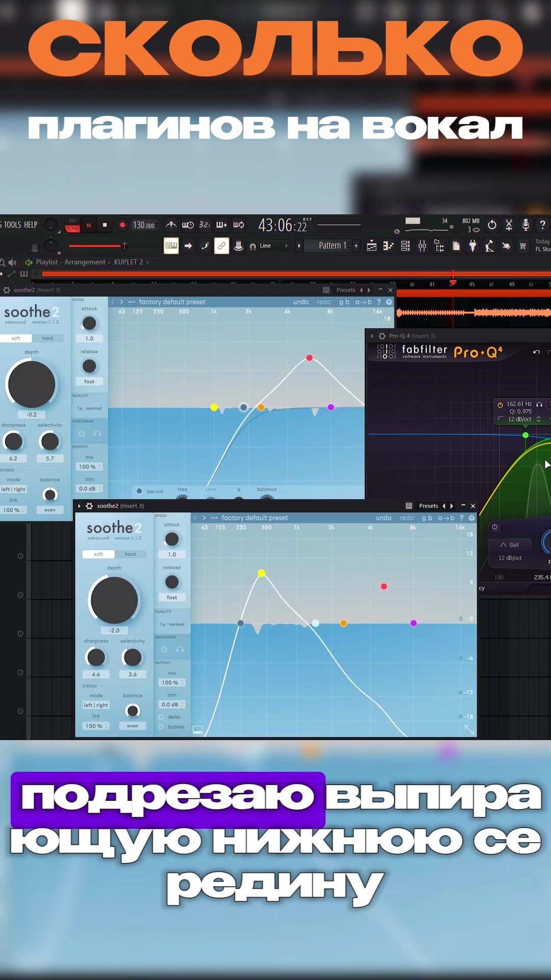This screenshot has width=551, height=980.
Task: Open the factory default preset list in front soothe2
Action: coord(255,518)
